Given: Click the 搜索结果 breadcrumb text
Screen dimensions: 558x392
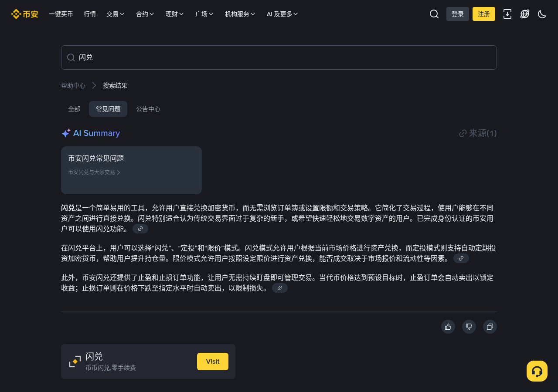Looking at the screenshot, I should [x=115, y=85].
